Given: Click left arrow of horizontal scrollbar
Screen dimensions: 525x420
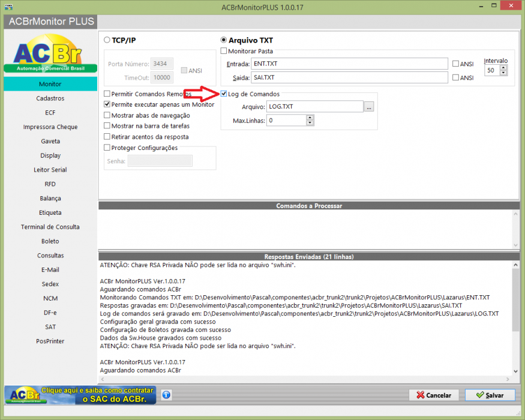Looking at the screenshot, I should (103, 379).
